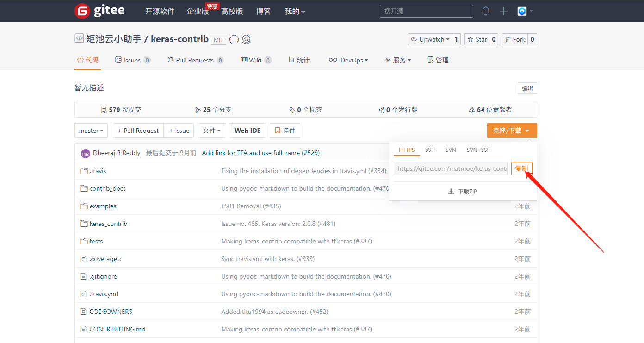Open the tests folder
644x343 pixels.
click(96, 241)
